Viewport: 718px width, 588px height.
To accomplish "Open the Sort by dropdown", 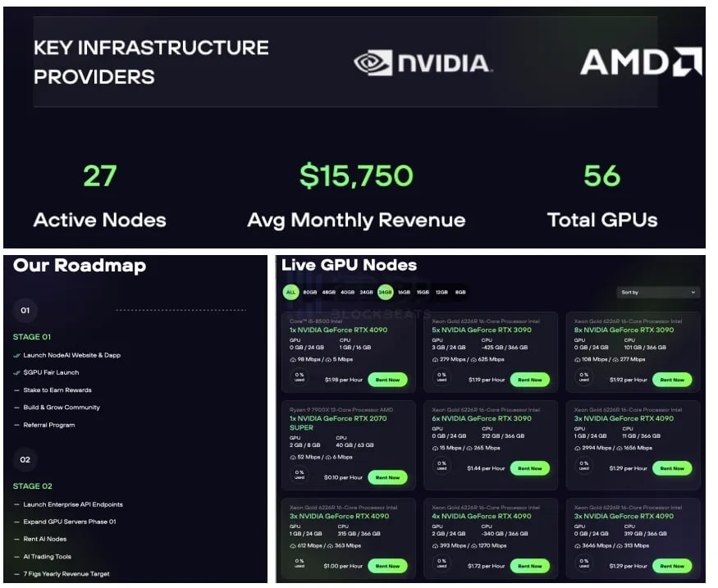I will (658, 292).
